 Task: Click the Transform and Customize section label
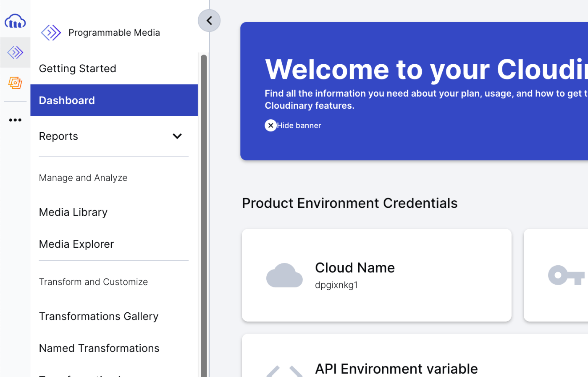(93, 282)
